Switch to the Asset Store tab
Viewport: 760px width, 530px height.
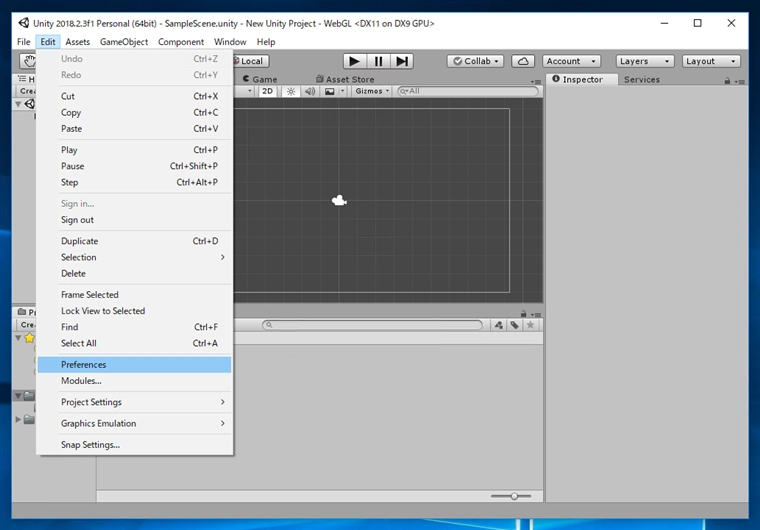345,79
